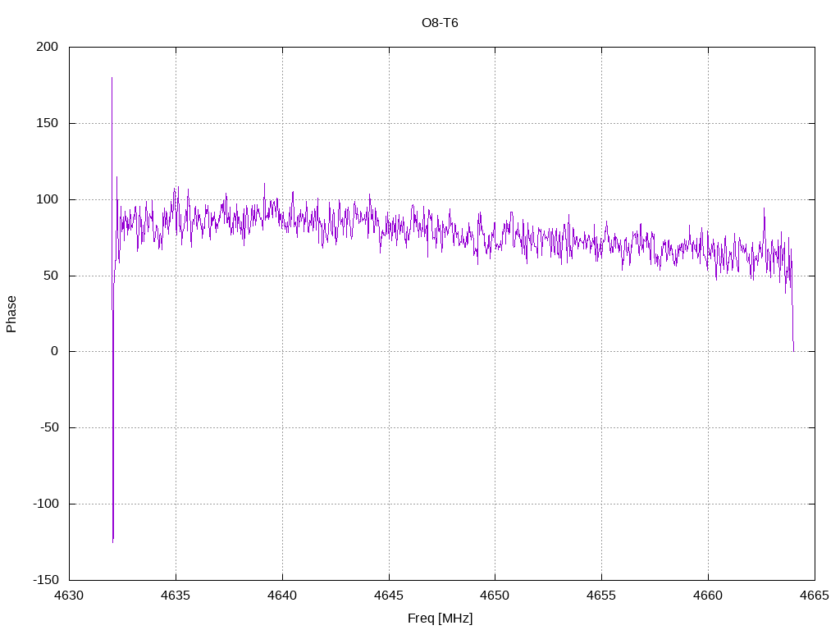Click the y-axis tick label -100
The width and height of the screenshot is (840, 630).
tap(46, 504)
